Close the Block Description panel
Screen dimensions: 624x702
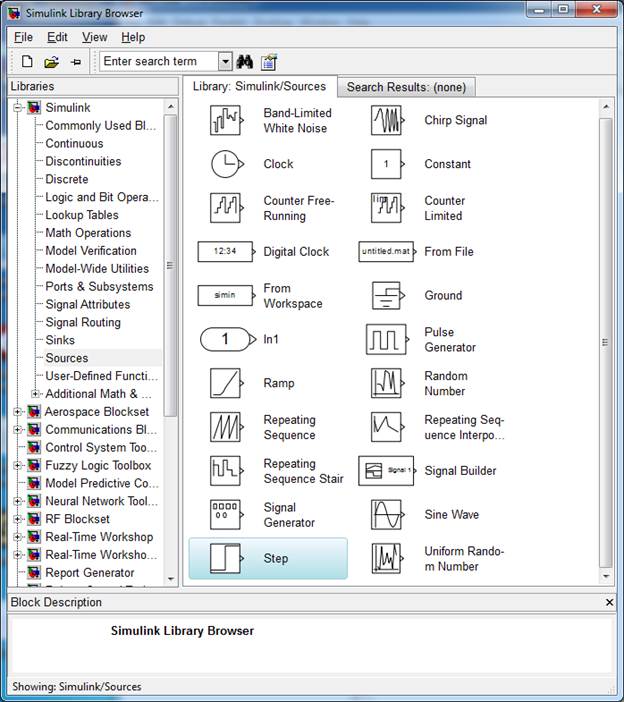point(609,603)
